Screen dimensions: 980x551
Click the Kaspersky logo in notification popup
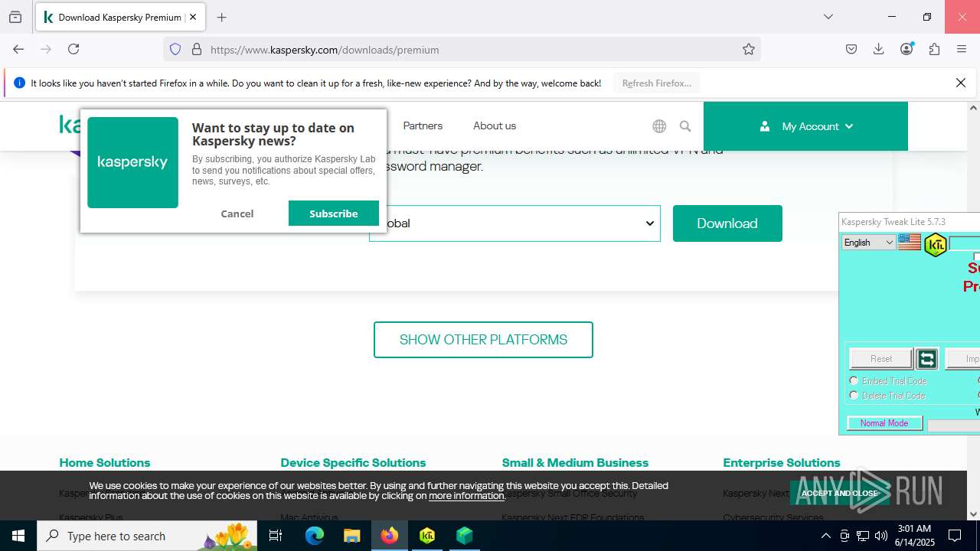tap(132, 162)
